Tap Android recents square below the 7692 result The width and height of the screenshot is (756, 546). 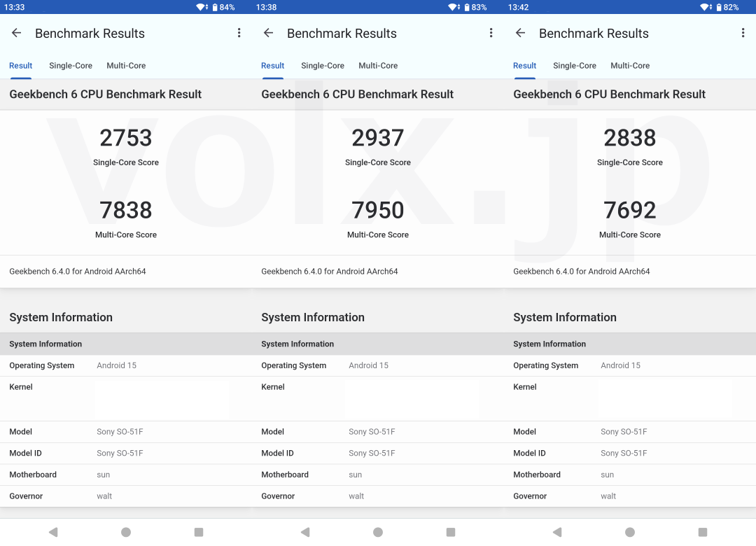coord(703,532)
